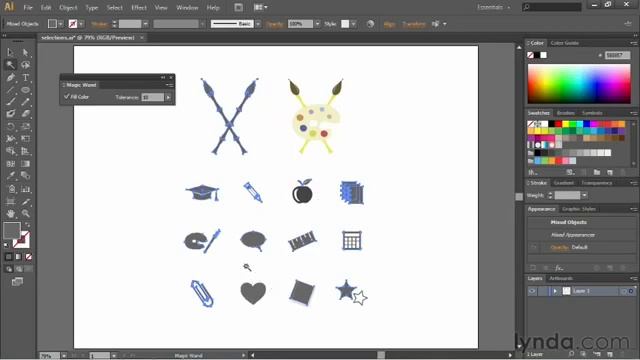The height and width of the screenshot is (360, 640).
Task: Select the Rotate tool
Action: click(x=11, y=127)
